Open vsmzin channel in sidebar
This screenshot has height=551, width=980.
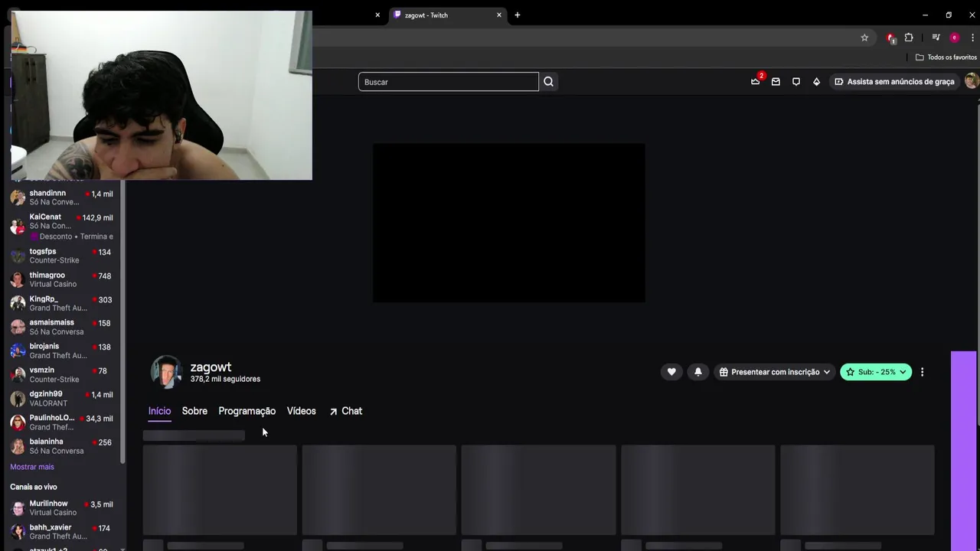tap(61, 374)
